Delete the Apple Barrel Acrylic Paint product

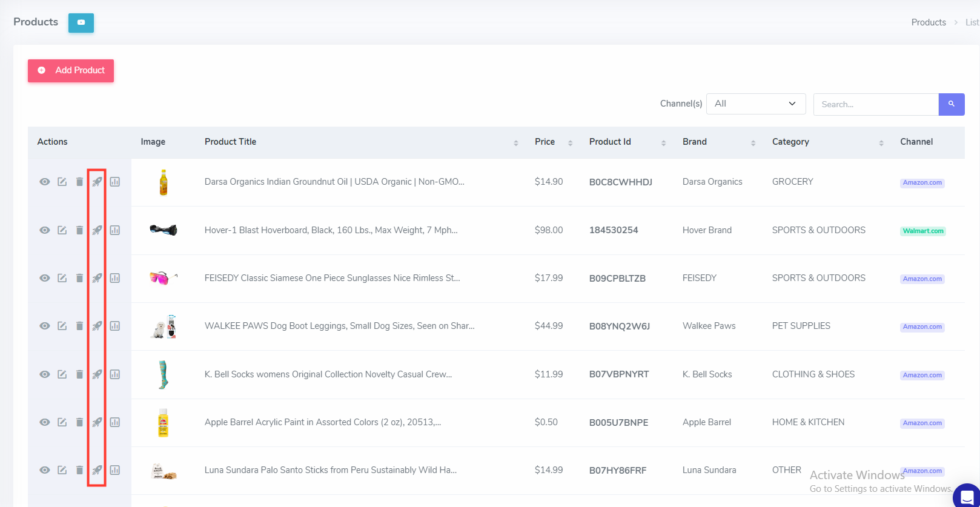coord(79,422)
